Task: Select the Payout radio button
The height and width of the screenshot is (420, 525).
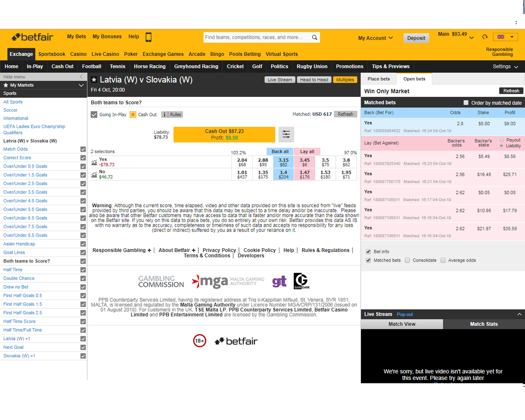Action: click(x=501, y=139)
